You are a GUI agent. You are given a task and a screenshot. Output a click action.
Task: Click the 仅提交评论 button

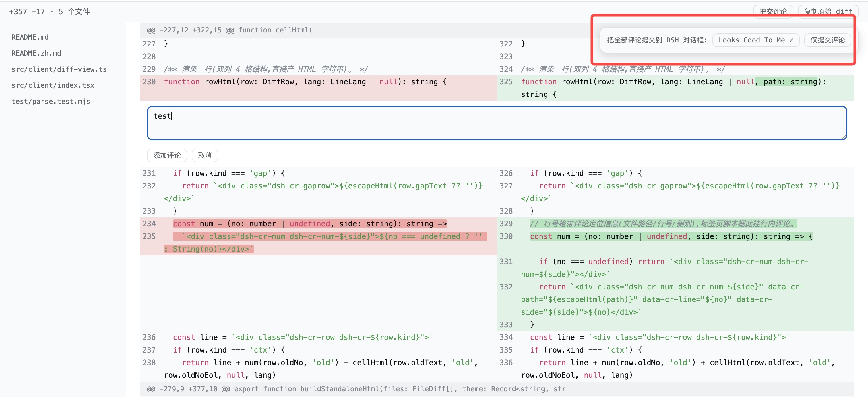[x=828, y=40]
